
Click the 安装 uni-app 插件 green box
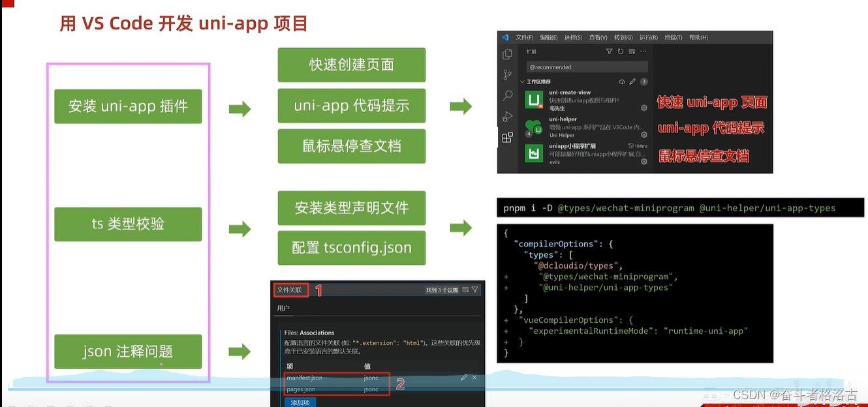(x=128, y=106)
